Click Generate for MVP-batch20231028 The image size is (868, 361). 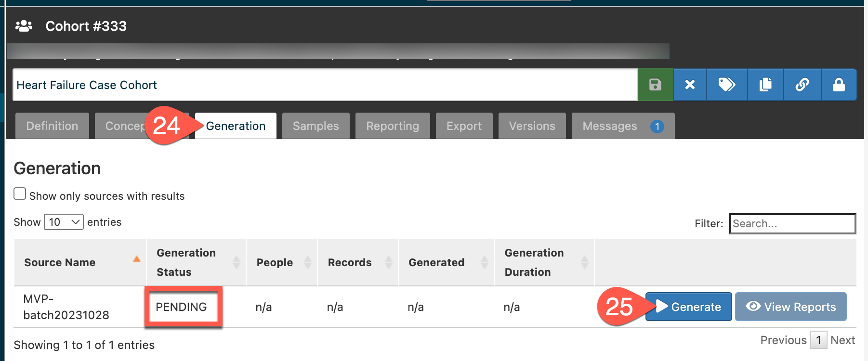coord(689,307)
